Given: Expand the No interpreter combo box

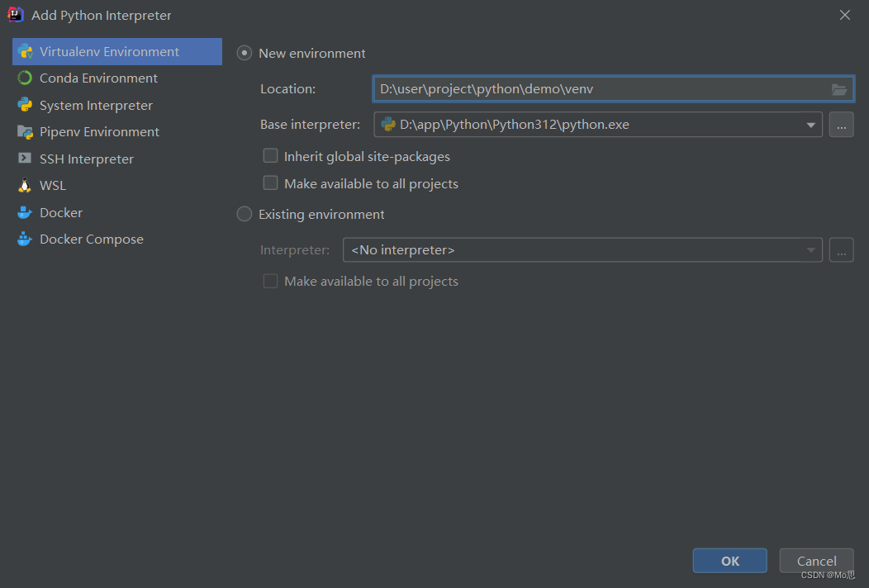Looking at the screenshot, I should tap(810, 250).
